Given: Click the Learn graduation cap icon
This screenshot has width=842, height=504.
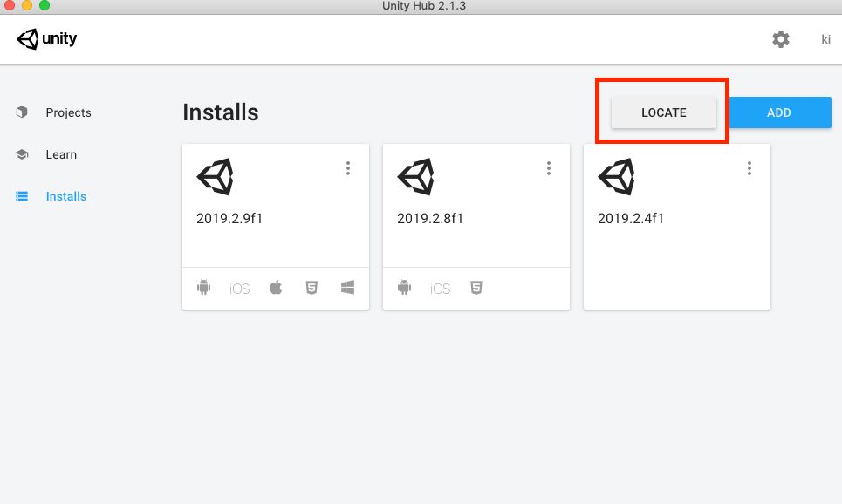Looking at the screenshot, I should (22, 154).
